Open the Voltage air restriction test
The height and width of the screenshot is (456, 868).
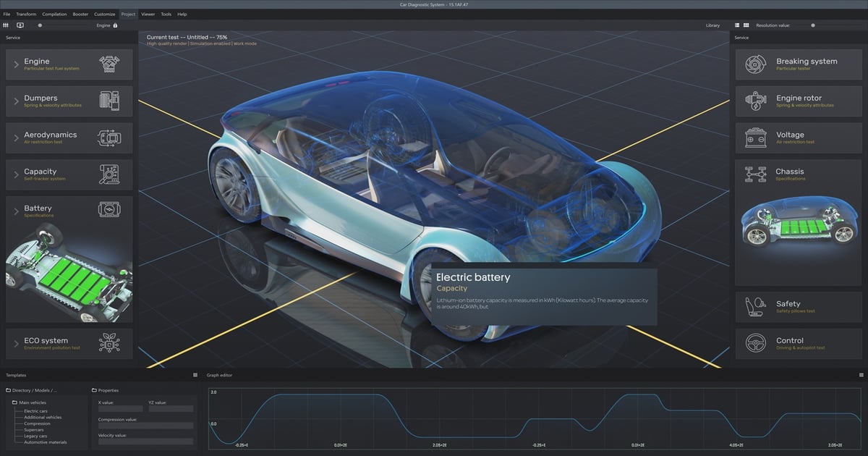point(799,138)
